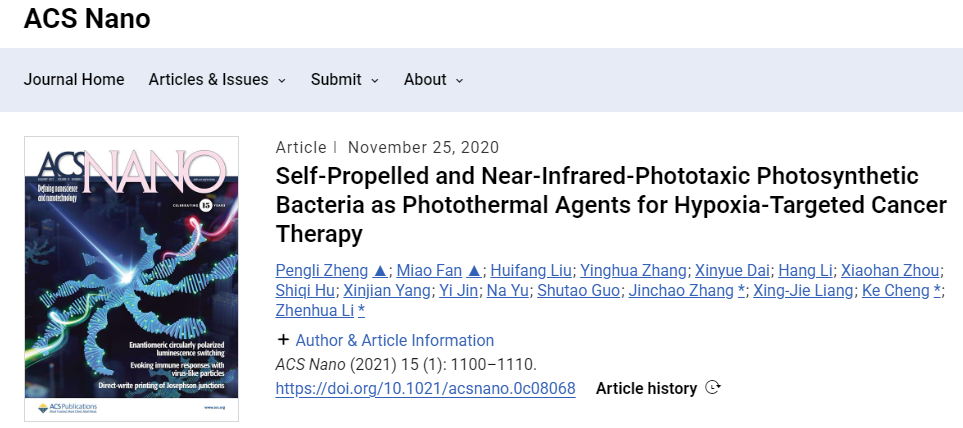Open author Huifang Liu's profile link
The image size is (963, 428).
[x=531, y=270]
